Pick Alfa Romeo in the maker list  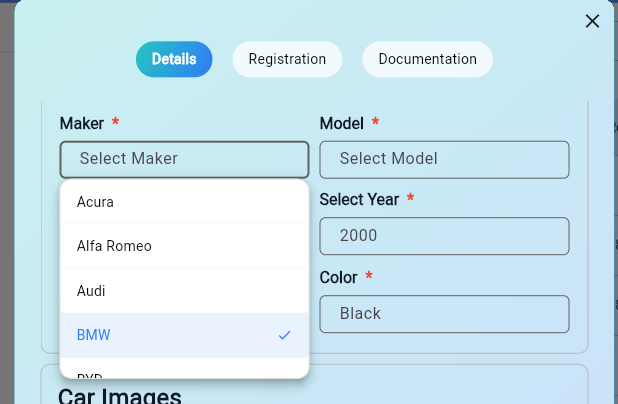tap(184, 246)
